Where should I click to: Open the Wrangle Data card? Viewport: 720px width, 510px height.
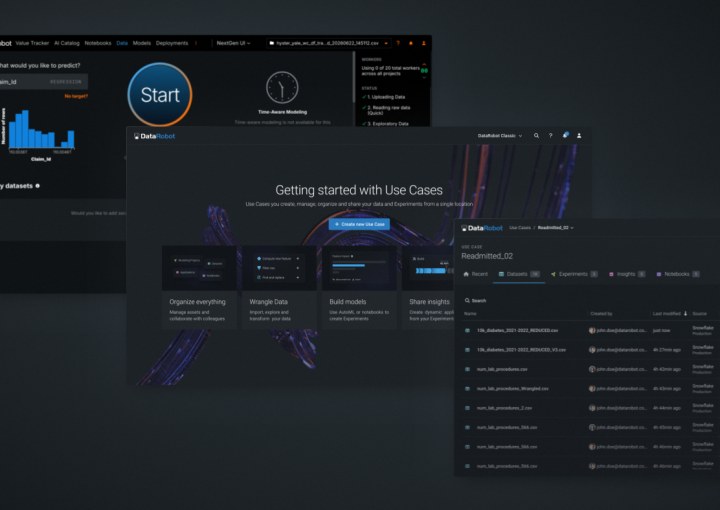coord(279,287)
